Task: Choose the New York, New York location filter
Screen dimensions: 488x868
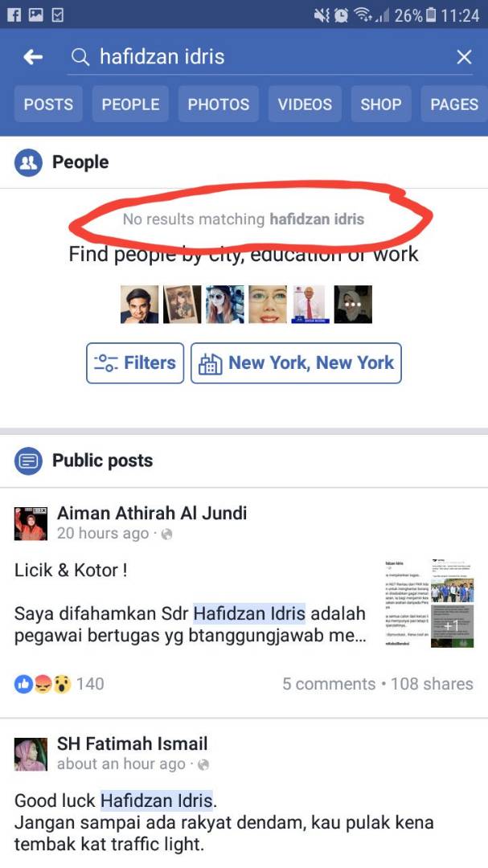Action: [x=297, y=363]
